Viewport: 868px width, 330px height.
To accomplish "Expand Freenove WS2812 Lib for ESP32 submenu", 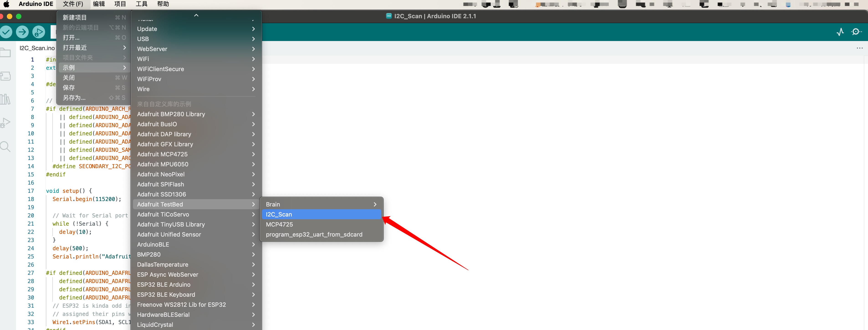I will (x=196, y=305).
